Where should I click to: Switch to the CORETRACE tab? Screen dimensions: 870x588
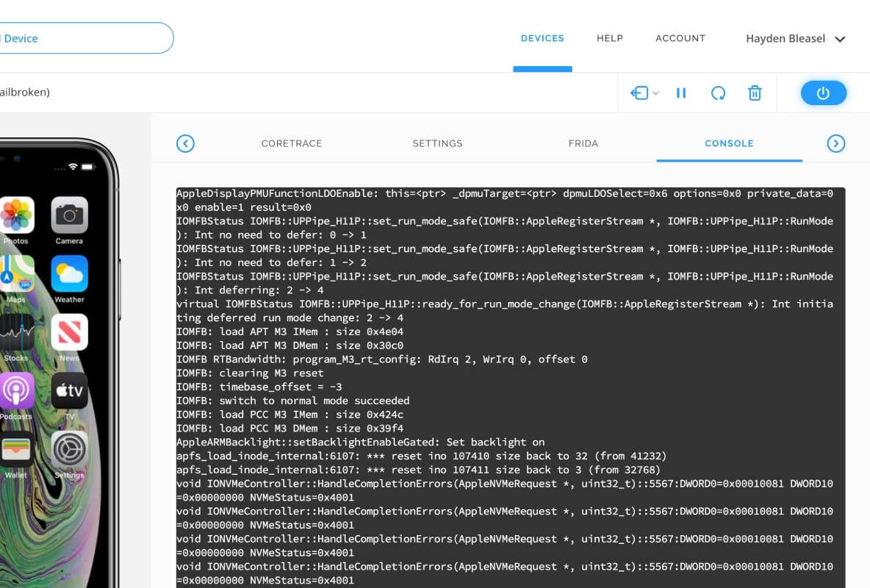[291, 143]
